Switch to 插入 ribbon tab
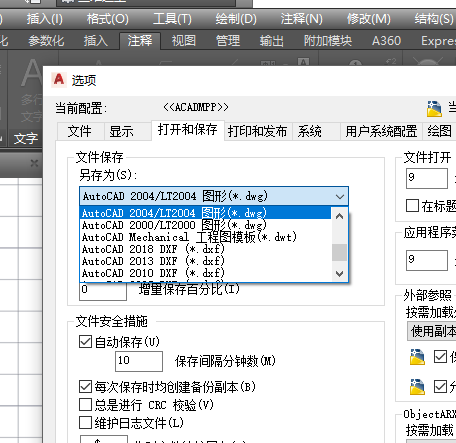 pos(96,41)
